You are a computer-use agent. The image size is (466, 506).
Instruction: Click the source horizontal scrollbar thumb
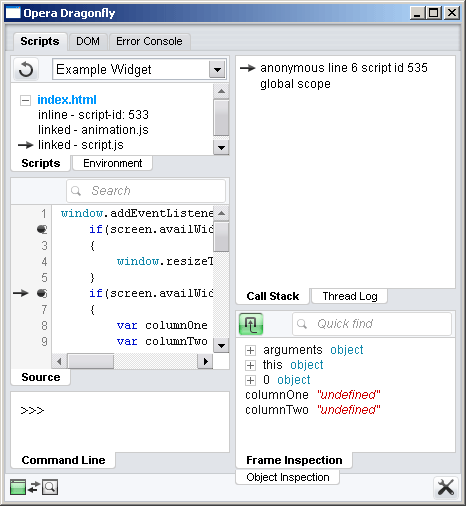tap(91, 361)
